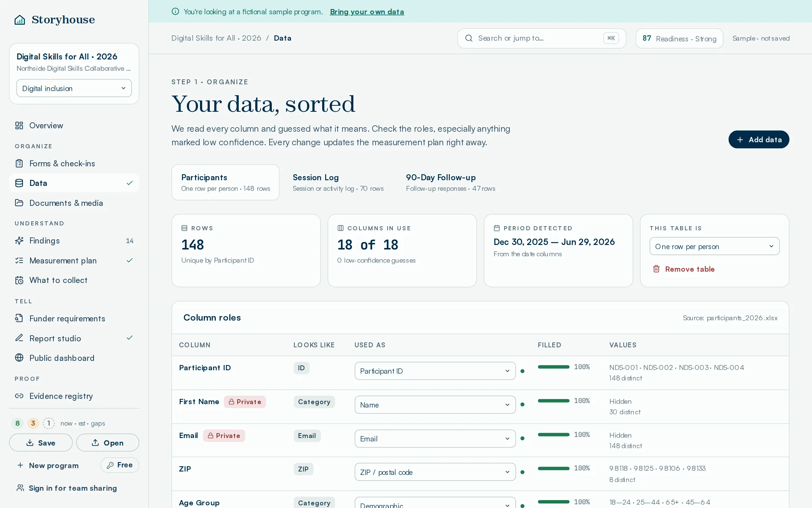This screenshot has height=508, width=812.
Task: Click the Open button
Action: tap(108, 443)
